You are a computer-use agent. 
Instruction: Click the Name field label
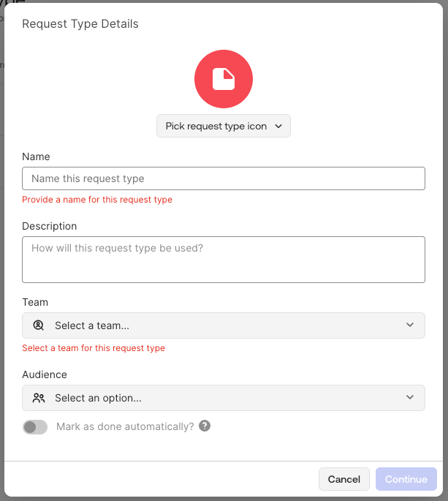point(36,157)
